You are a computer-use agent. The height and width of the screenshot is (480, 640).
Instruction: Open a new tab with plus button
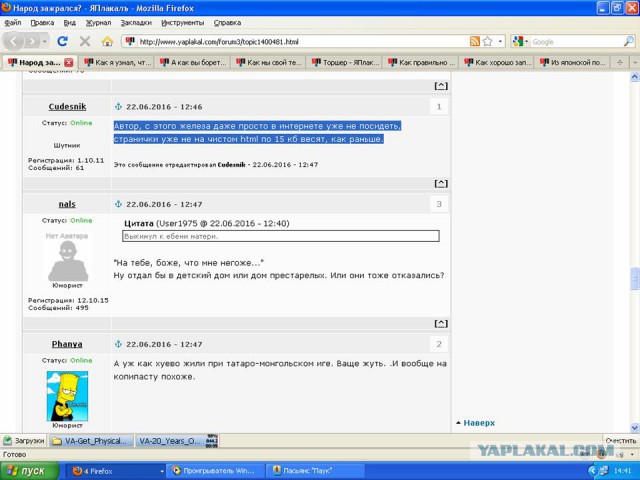(x=620, y=62)
